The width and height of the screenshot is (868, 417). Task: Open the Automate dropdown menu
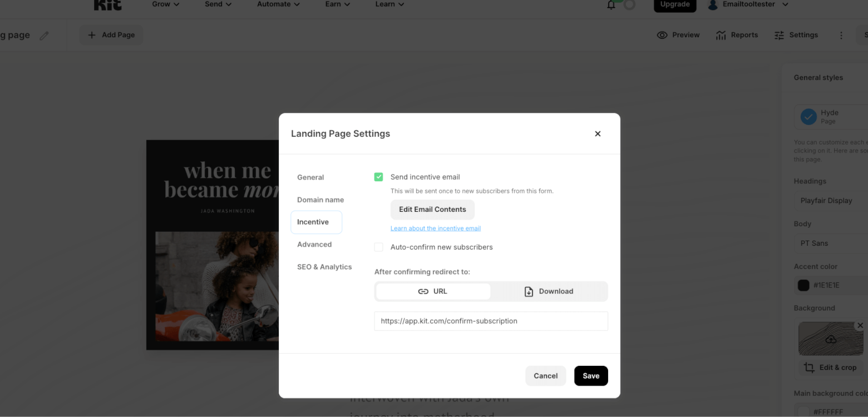click(x=278, y=4)
